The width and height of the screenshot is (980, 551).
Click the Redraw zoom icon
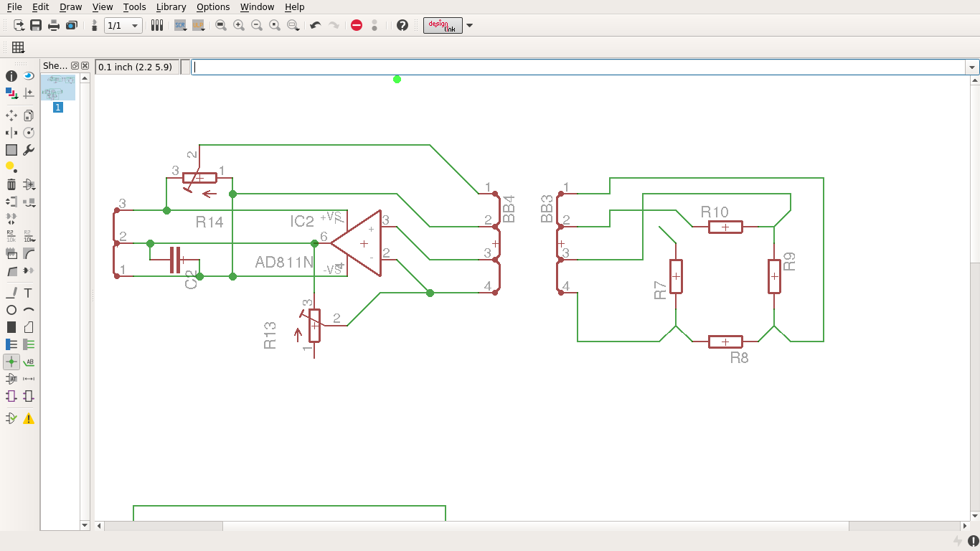[x=275, y=25]
